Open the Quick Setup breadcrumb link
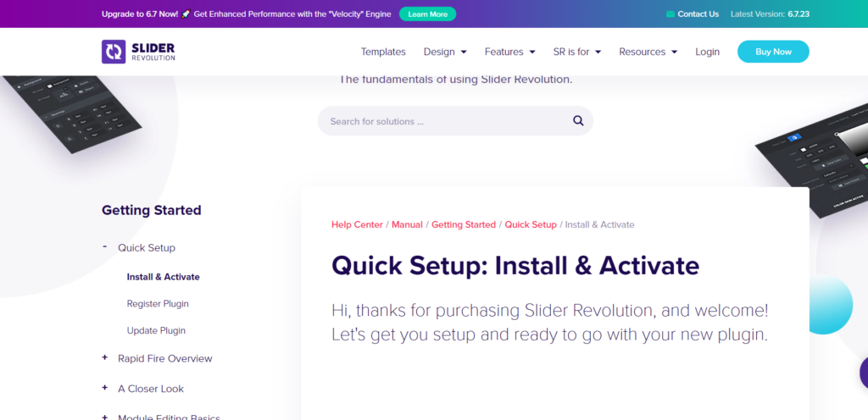This screenshot has width=868, height=420. (x=531, y=224)
